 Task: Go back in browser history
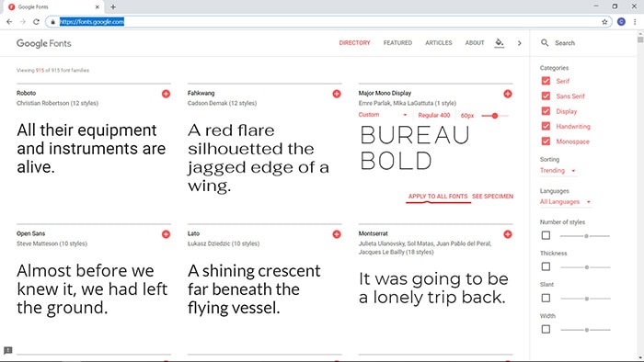tap(9, 22)
